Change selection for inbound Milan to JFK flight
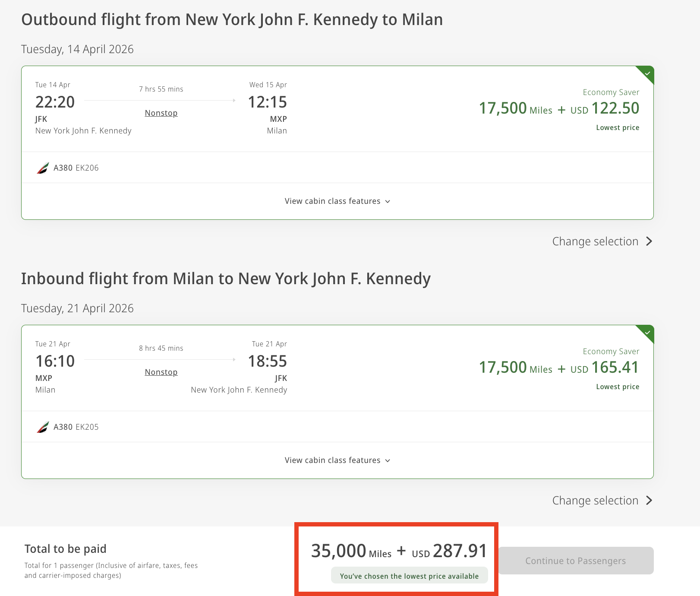This screenshot has width=700, height=596. point(595,501)
